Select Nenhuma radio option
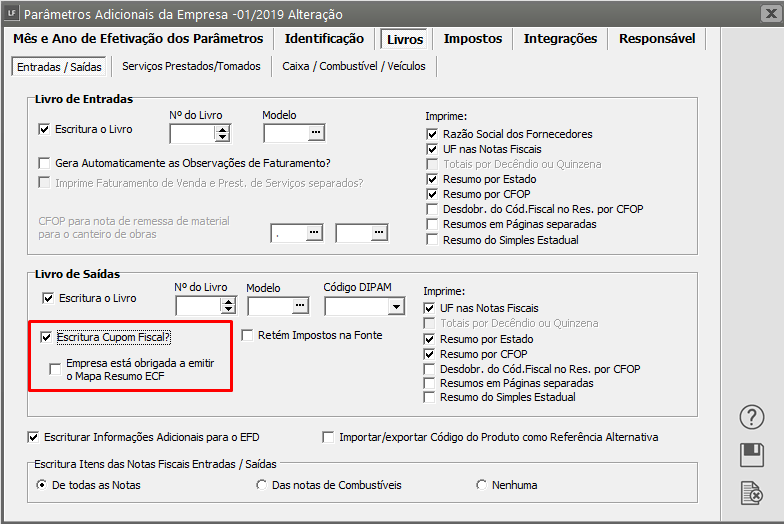The width and height of the screenshot is (784, 524). (x=482, y=485)
